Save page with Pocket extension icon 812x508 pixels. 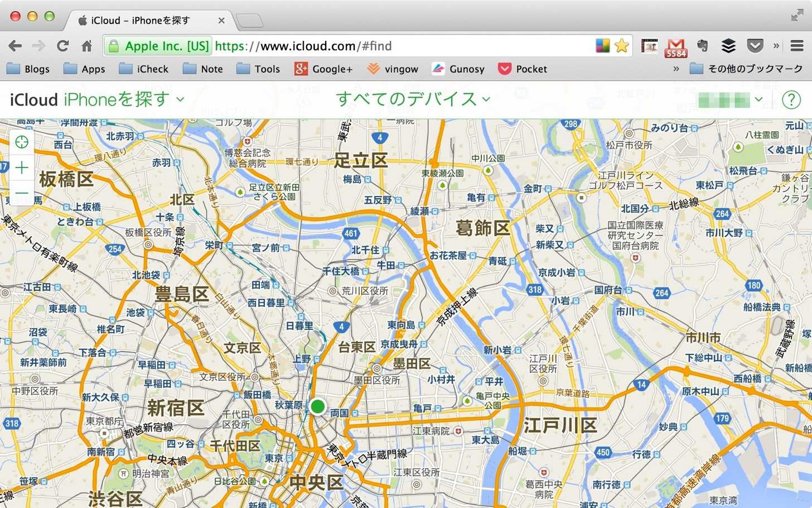pyautogui.click(x=755, y=46)
